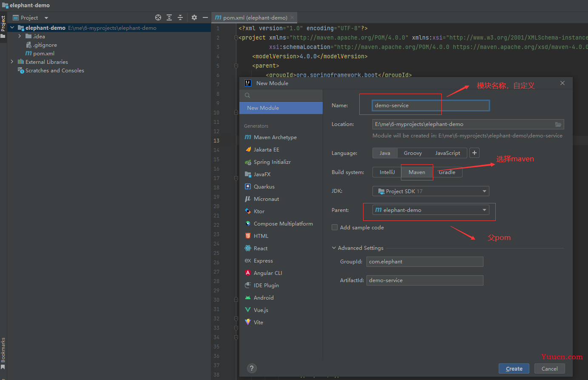Focus the module Name field

tap(431, 105)
